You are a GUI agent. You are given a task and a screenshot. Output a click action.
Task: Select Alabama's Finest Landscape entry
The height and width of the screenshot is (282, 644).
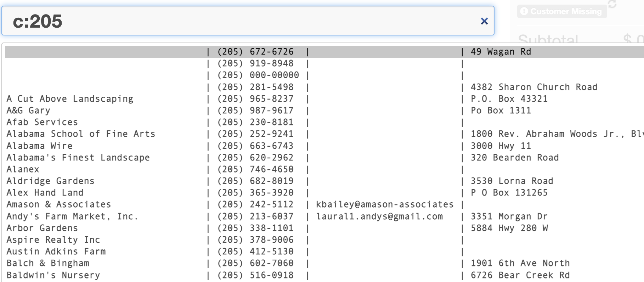point(78,158)
